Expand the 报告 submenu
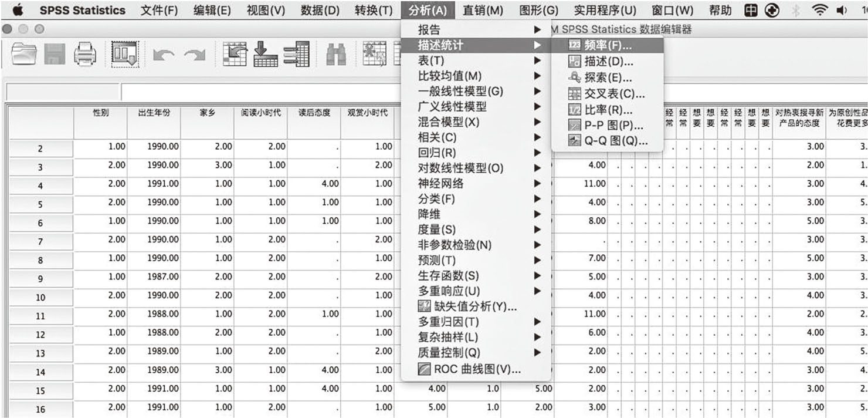 [x=476, y=29]
